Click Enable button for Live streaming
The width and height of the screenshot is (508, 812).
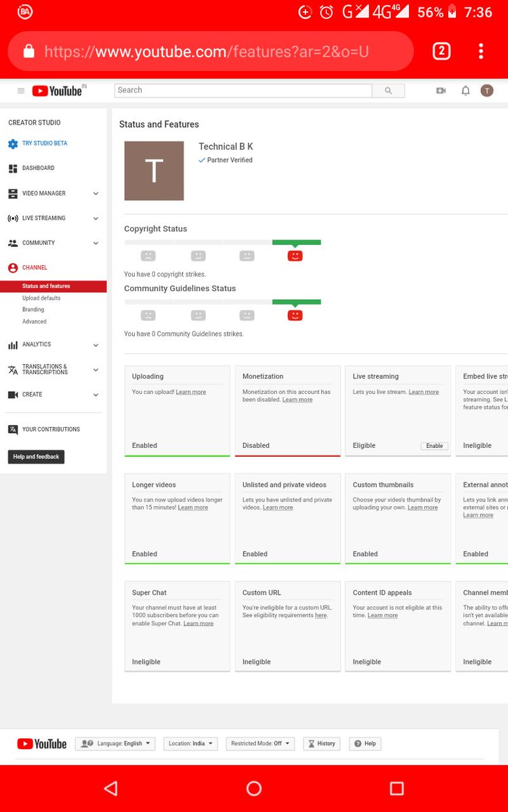tap(434, 446)
